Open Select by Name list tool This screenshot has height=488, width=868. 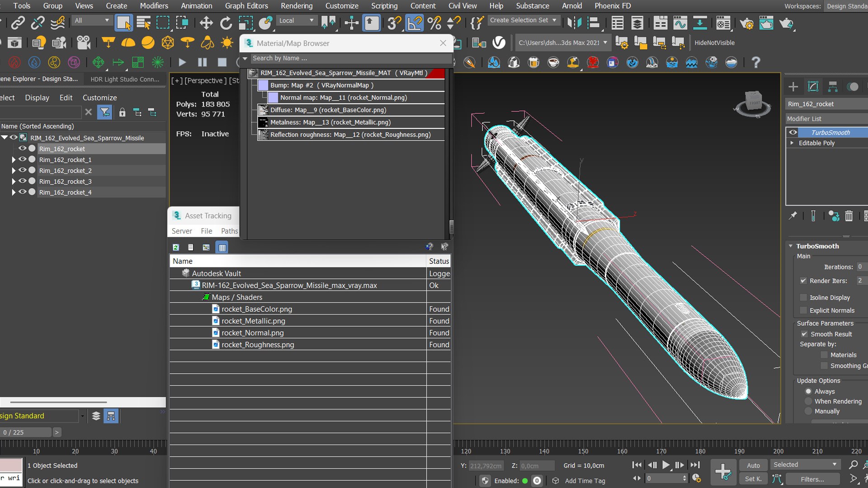coord(144,23)
